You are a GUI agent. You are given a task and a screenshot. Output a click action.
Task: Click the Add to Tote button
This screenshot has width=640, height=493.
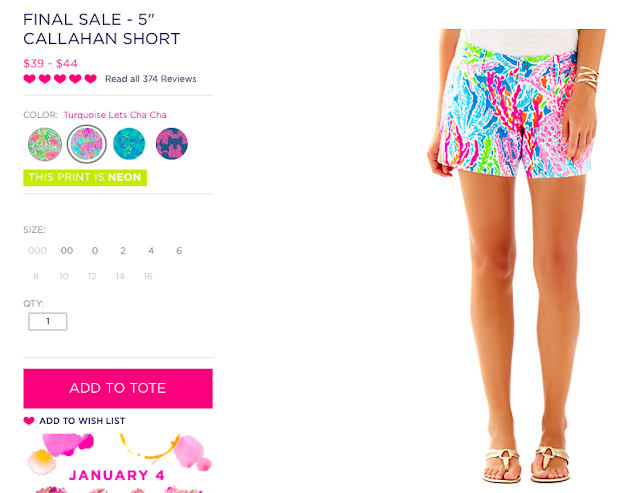point(118,389)
